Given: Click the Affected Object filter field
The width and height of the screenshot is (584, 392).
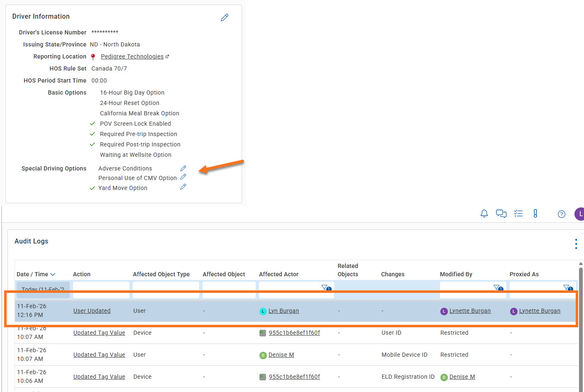Looking at the screenshot, I should tap(229, 290).
